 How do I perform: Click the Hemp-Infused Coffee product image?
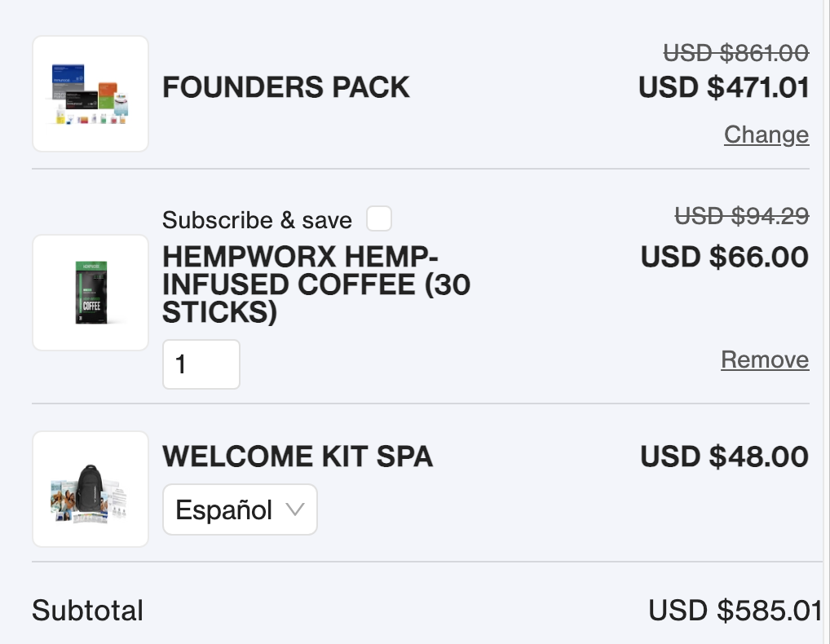click(x=91, y=293)
